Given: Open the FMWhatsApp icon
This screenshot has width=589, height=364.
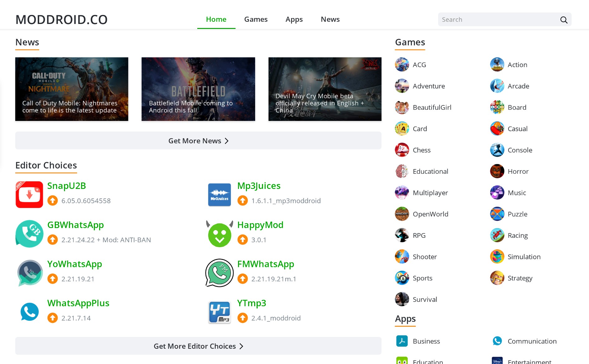Looking at the screenshot, I should pyautogui.click(x=219, y=273).
